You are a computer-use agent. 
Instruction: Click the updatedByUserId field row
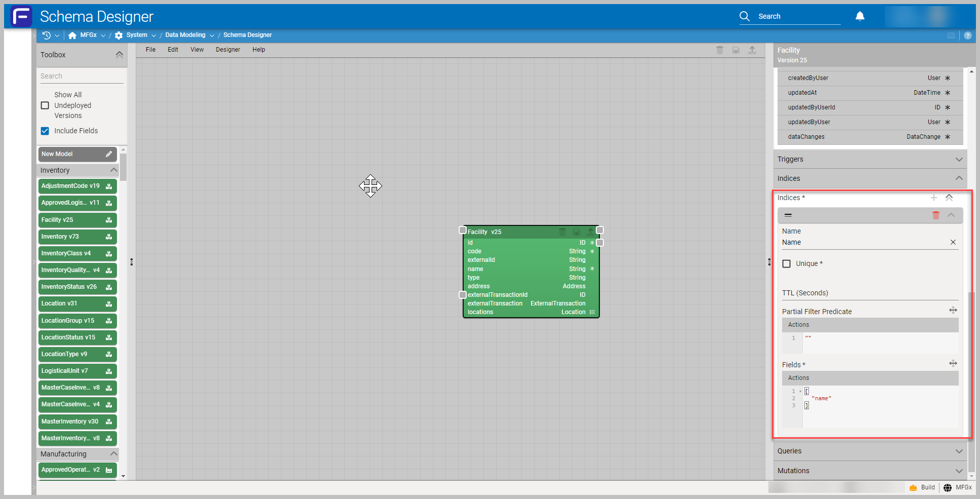[870, 107]
